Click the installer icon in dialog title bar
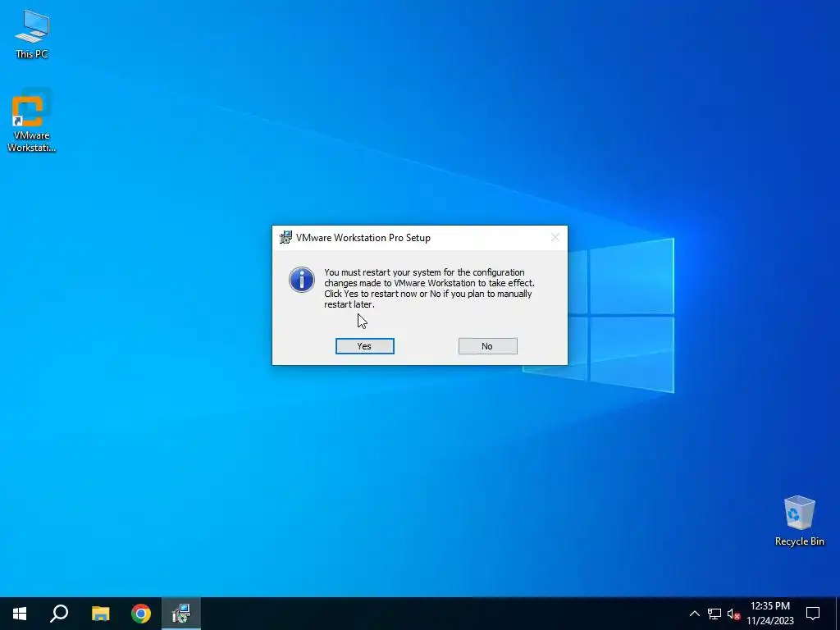Screen dimensions: 840x630 pyautogui.click(x=285, y=237)
